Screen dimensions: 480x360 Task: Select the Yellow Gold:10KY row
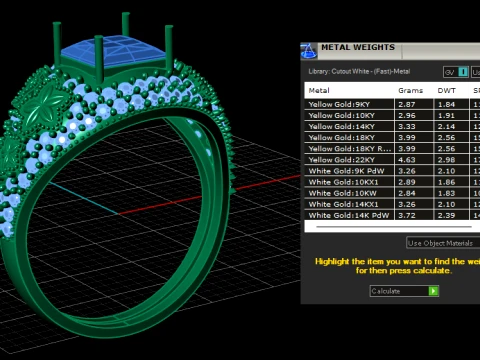pos(392,115)
